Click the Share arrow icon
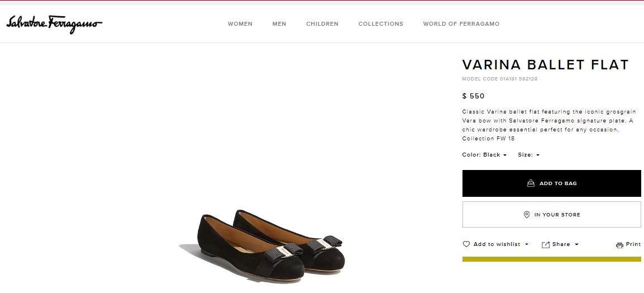The height and width of the screenshot is (293, 644). pyautogui.click(x=546, y=244)
